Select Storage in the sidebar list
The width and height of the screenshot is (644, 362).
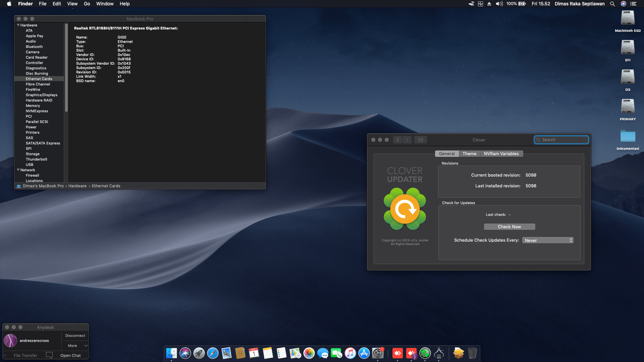pyautogui.click(x=33, y=154)
